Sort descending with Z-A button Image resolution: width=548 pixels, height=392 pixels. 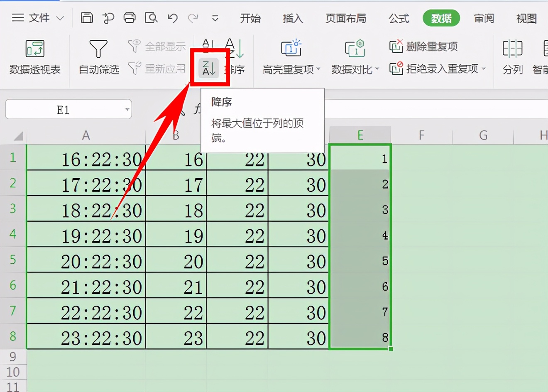tap(208, 68)
